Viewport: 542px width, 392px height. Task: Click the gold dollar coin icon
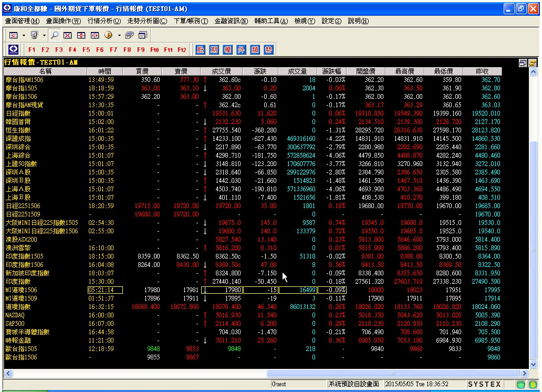click(108, 35)
